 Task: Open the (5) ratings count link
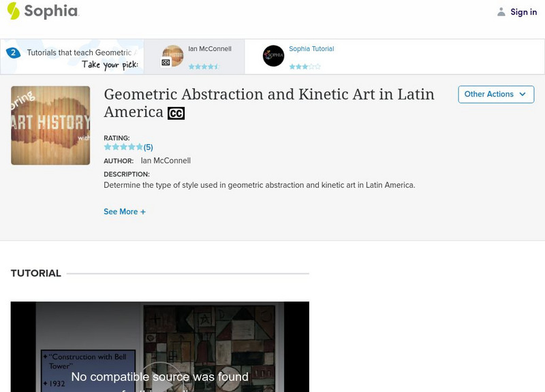149,147
